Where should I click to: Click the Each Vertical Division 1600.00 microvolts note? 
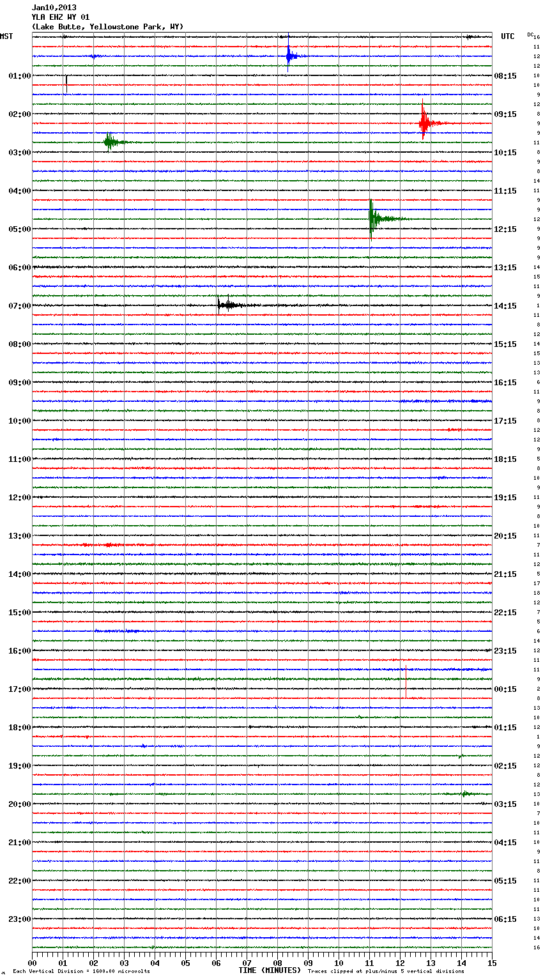pyautogui.click(x=81, y=972)
